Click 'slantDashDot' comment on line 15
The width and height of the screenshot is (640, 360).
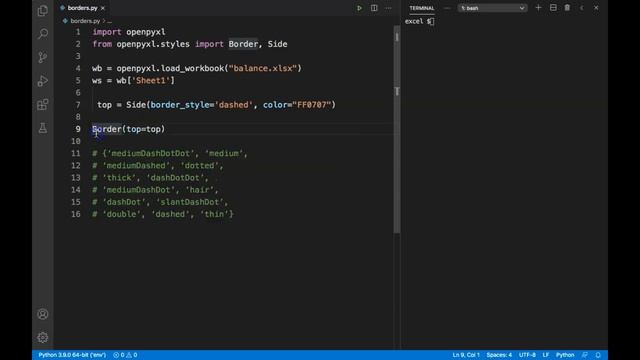click(x=190, y=202)
